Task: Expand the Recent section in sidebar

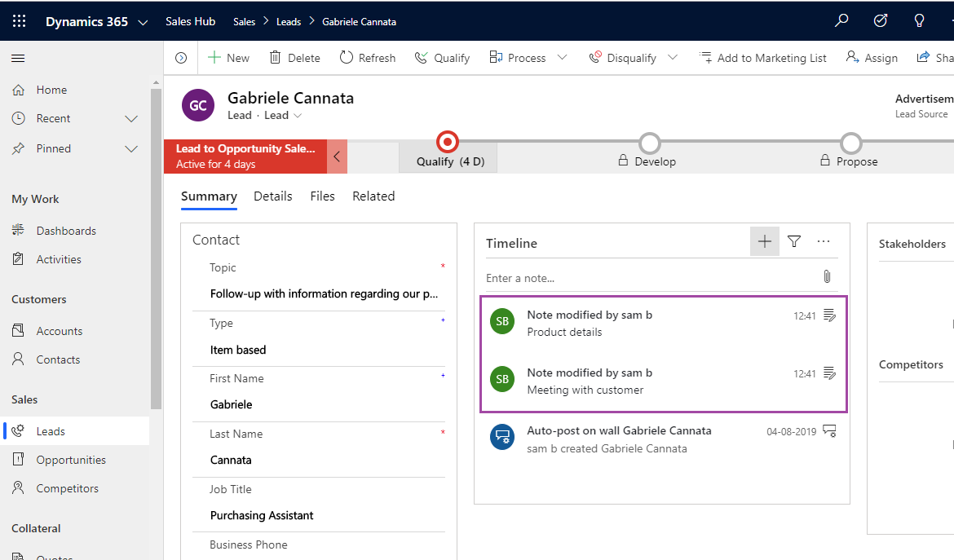Action: point(130,119)
